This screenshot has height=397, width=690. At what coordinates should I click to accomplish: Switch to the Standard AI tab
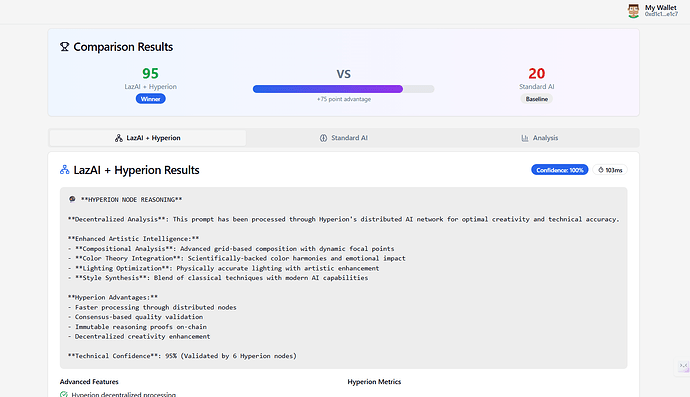[x=344, y=138]
